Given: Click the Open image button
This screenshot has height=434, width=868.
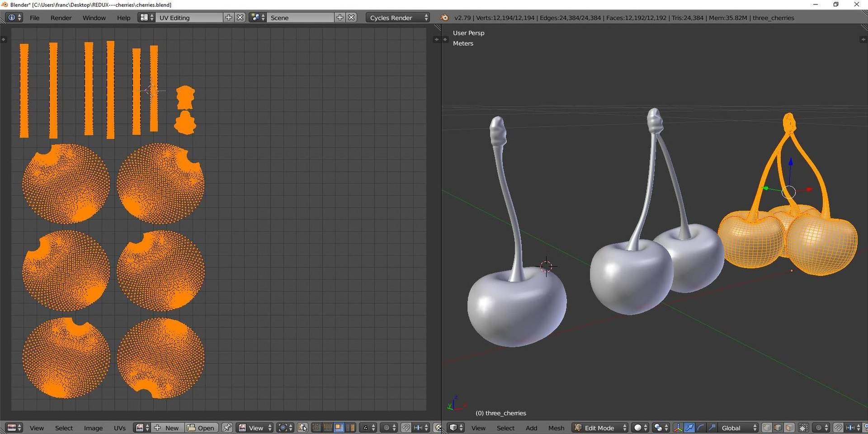Looking at the screenshot, I should [201, 428].
